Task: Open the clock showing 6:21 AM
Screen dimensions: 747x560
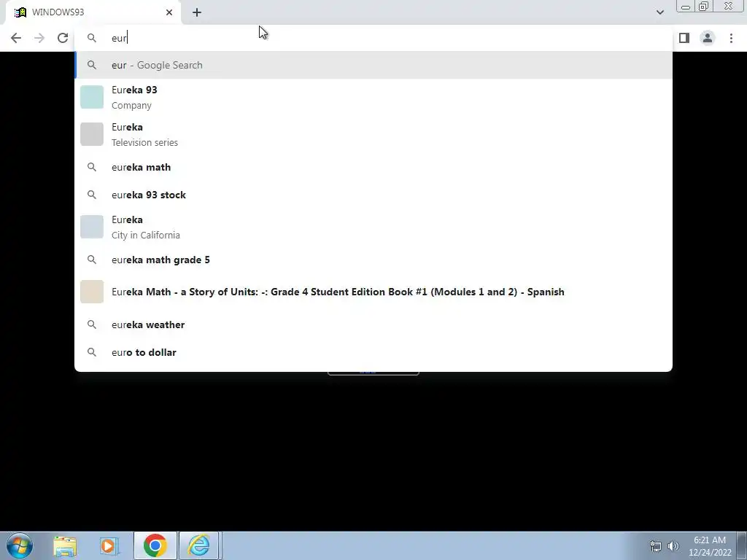Action: (x=710, y=546)
